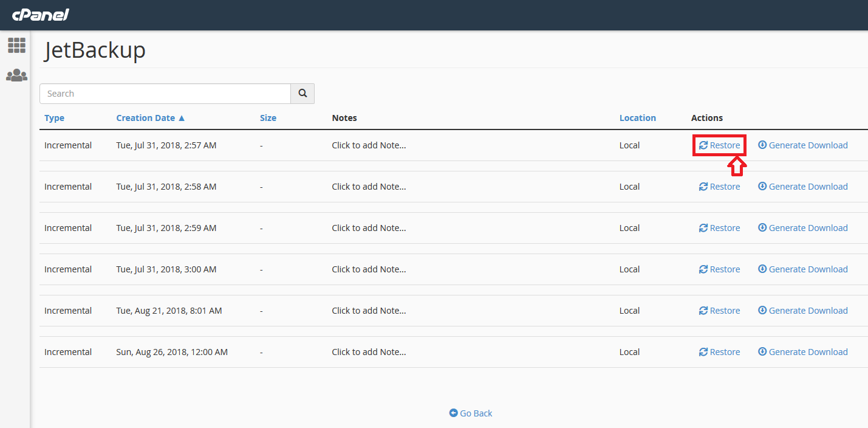Add a note to the 2:57 AM backup
The height and width of the screenshot is (428, 868).
point(369,145)
